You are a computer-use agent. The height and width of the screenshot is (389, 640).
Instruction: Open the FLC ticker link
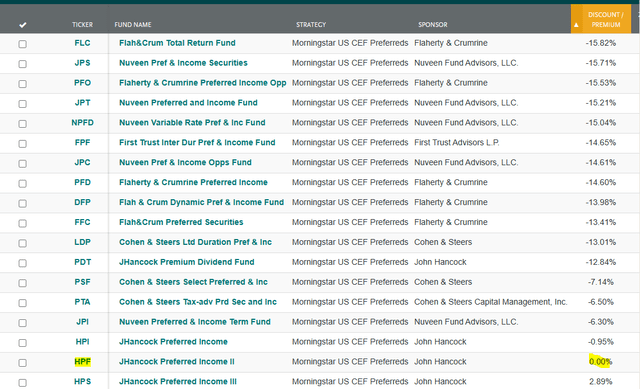pos(82,43)
